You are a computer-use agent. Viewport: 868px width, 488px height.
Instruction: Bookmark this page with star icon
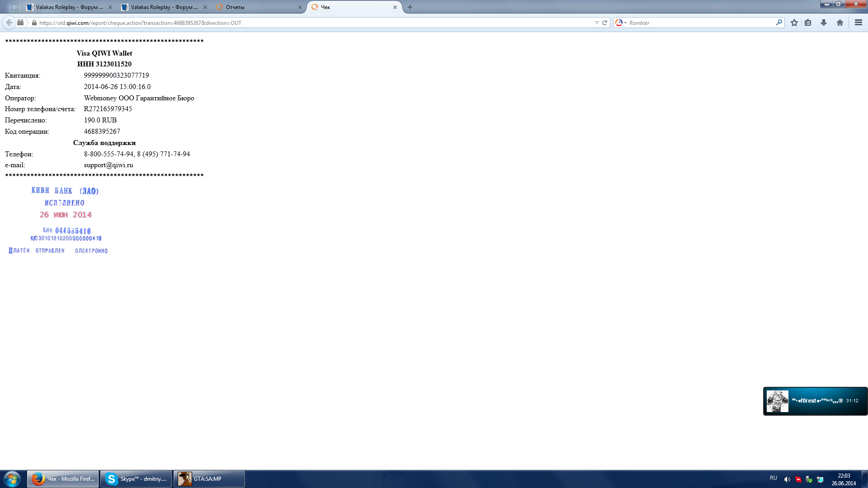point(794,23)
